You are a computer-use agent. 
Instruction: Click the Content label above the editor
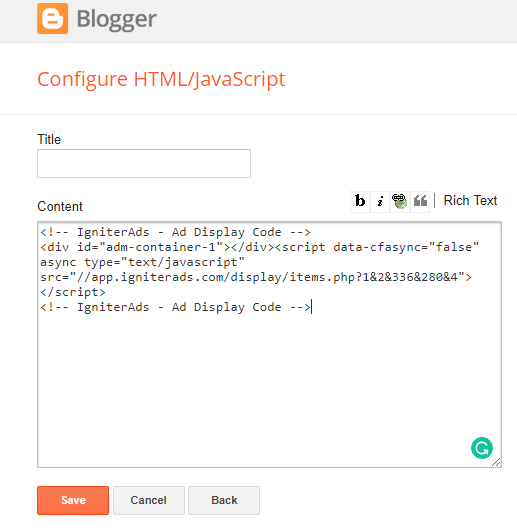(x=60, y=206)
